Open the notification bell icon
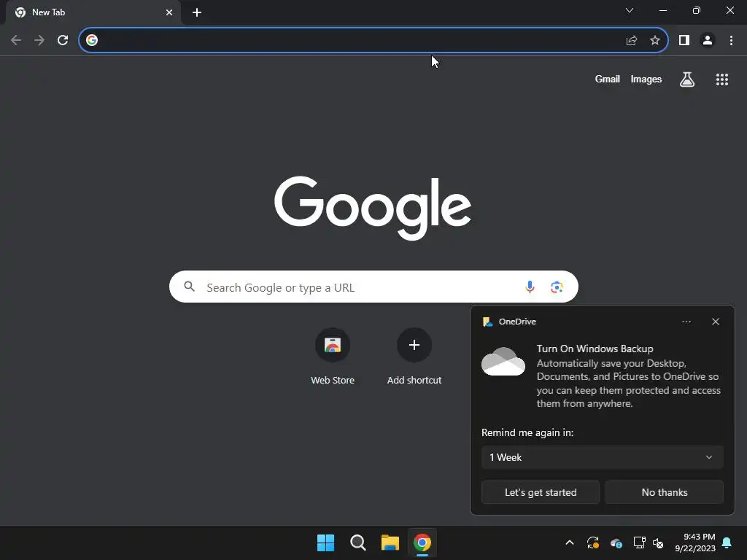The image size is (747, 560). pos(727,542)
